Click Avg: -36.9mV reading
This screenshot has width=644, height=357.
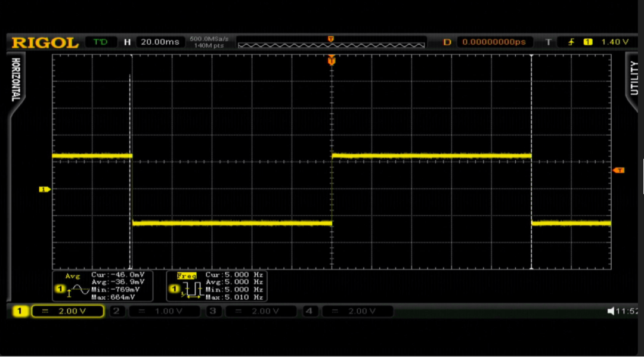point(118,282)
